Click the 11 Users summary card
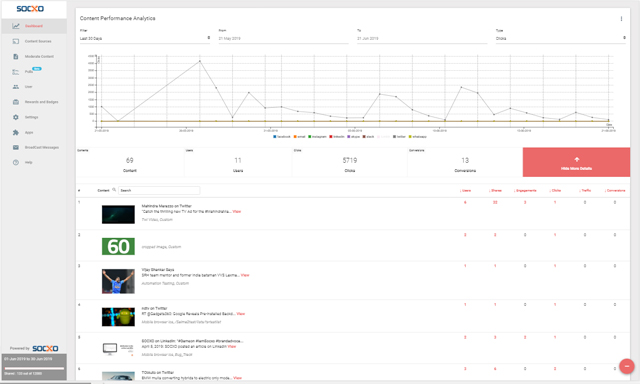 (x=238, y=162)
